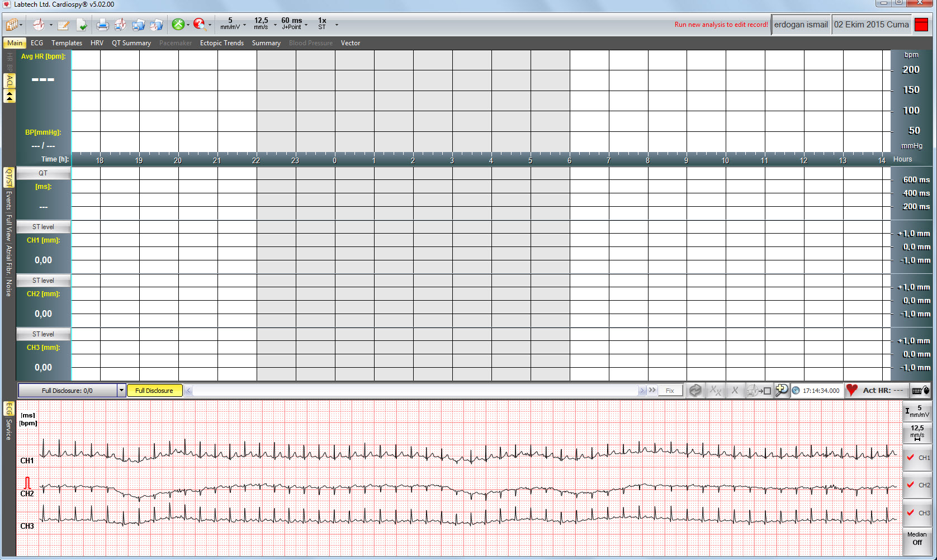
Task: Click the print folders batch icon
Action: (139, 25)
